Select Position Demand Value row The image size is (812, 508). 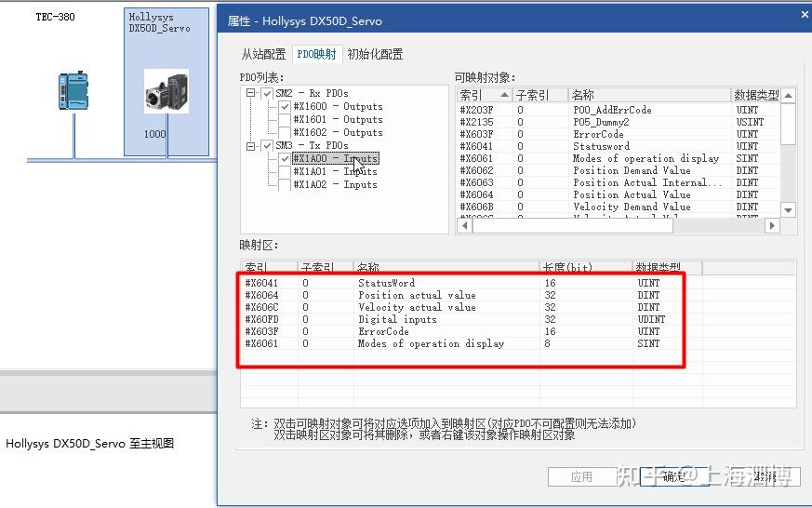619,170
